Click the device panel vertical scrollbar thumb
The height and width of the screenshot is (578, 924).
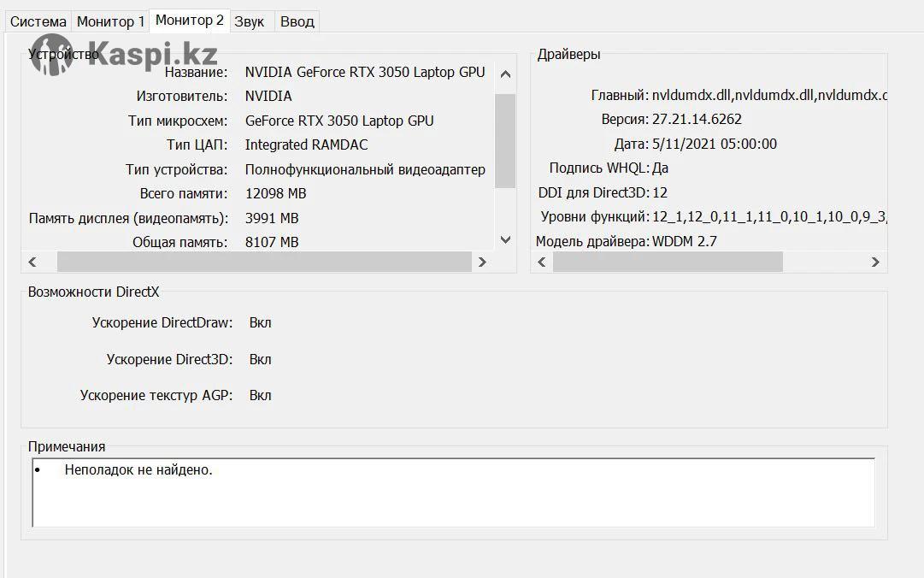coord(506,141)
